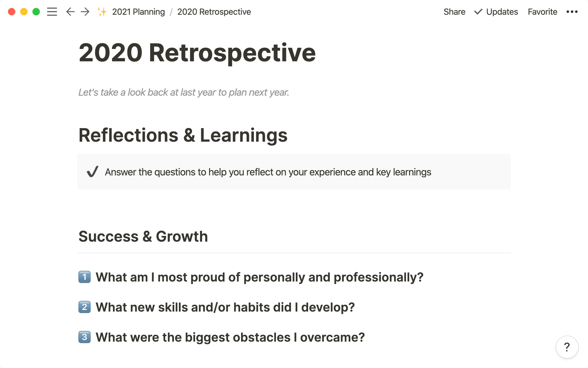Click the Share button
Screen dimensions: 588x368
[454, 12]
